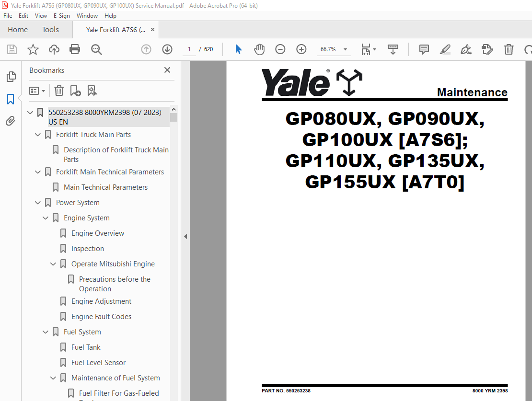Toggle the Bookmarks sidebar icon
532x401 pixels.
point(11,99)
